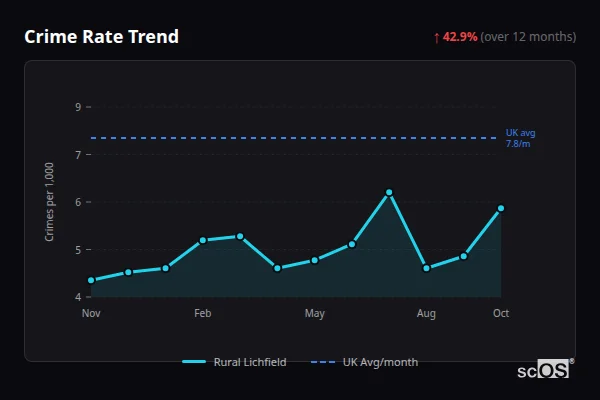Click the y-axis label 6

(78, 202)
